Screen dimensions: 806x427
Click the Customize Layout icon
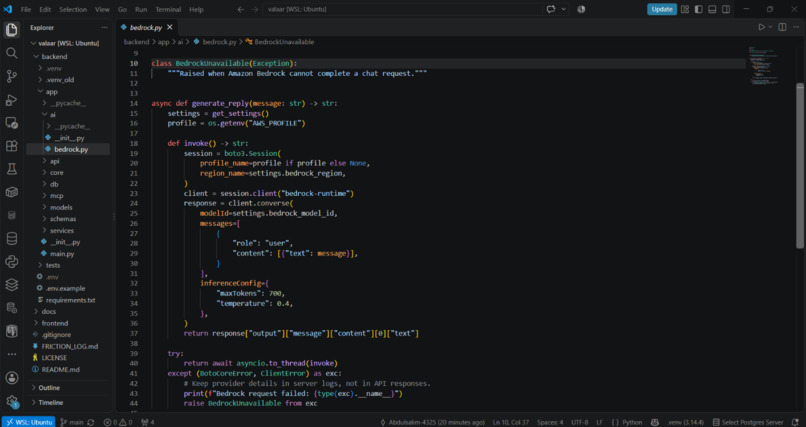click(x=685, y=9)
